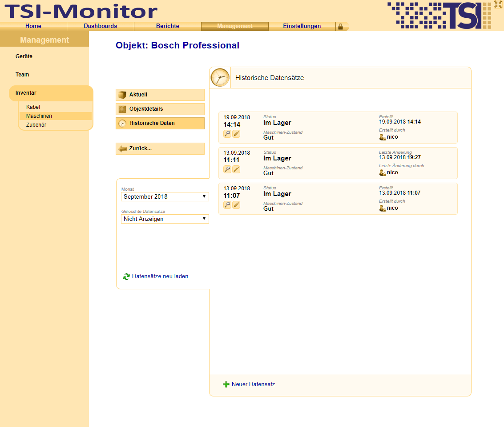Click the Neuer Datensatz link
This screenshot has width=504, height=432.
pos(253,384)
